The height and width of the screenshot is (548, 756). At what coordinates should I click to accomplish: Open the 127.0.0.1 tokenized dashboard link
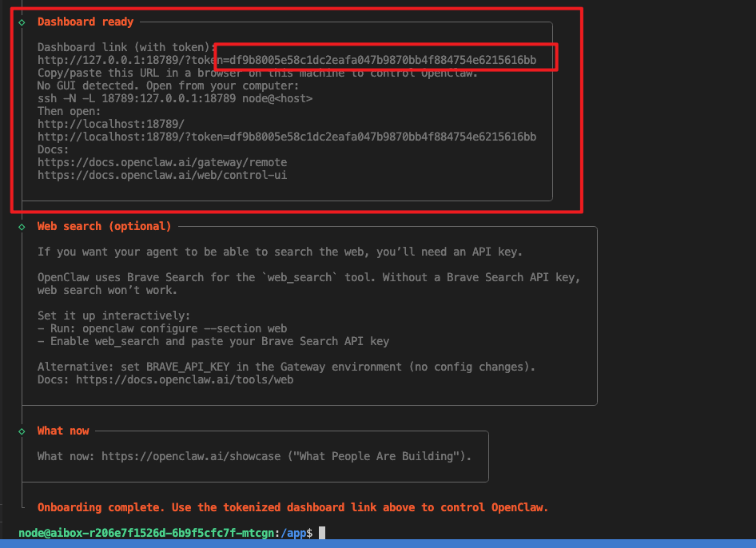pyautogui.click(x=286, y=60)
